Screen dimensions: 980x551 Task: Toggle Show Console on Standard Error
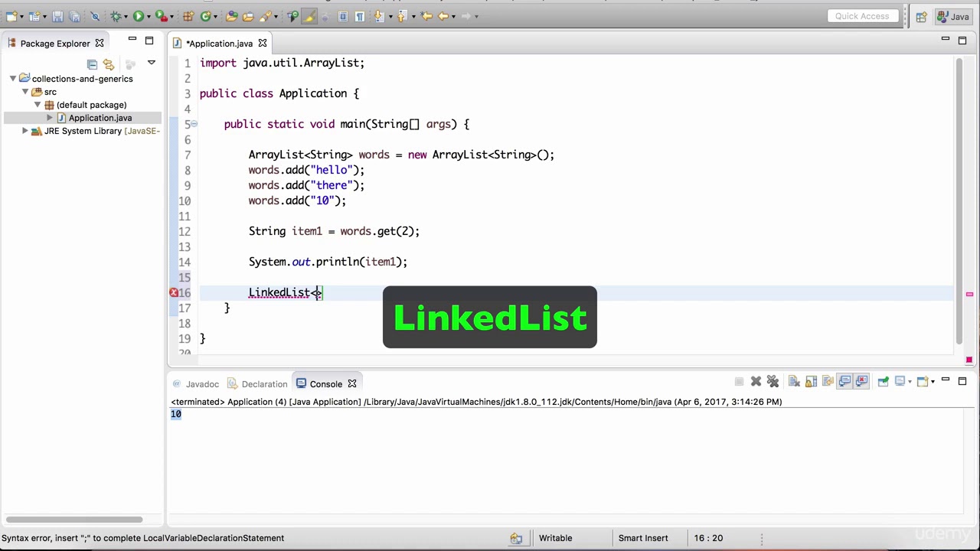pos(861,382)
